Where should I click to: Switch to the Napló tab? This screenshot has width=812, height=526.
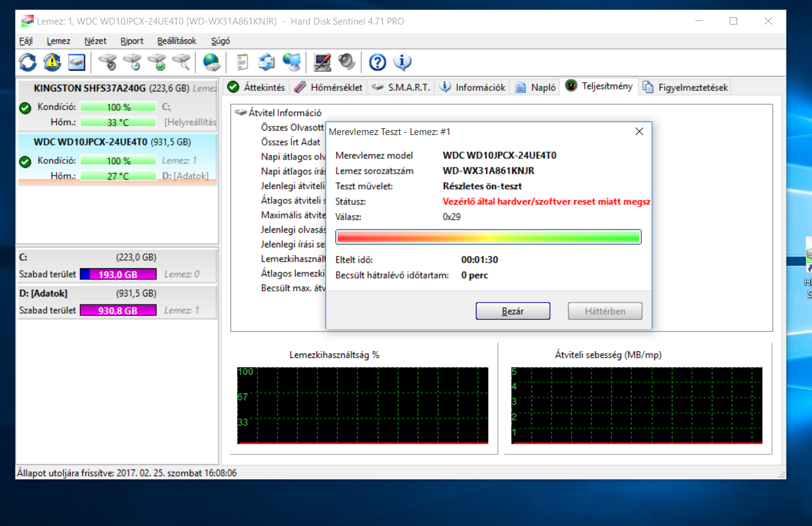[536, 87]
